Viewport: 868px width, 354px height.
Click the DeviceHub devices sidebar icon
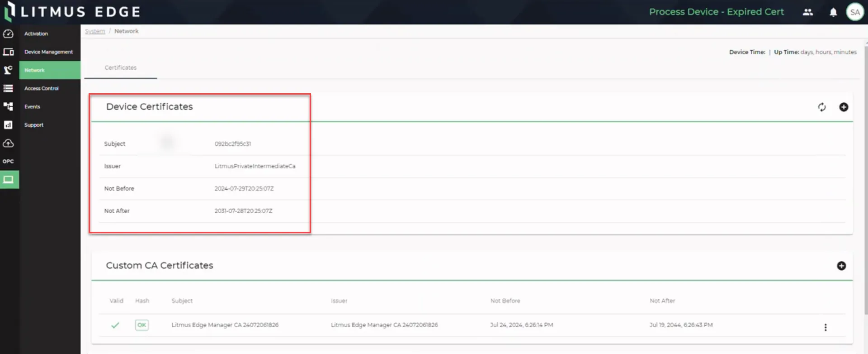[x=8, y=52]
